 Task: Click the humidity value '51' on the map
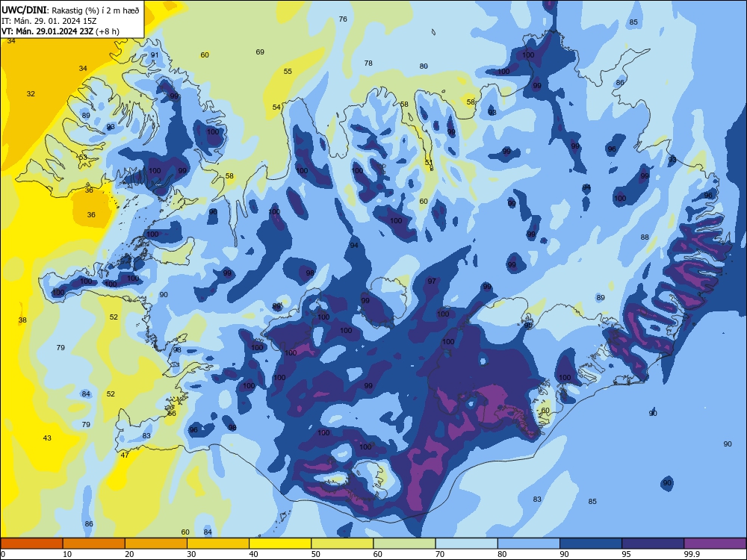pos(429,162)
